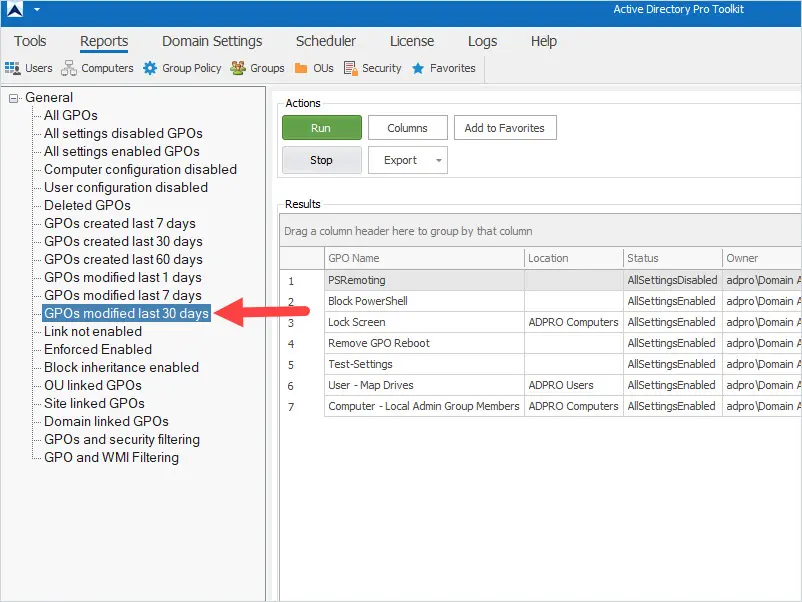Select GPOs created last 30 days
This screenshot has width=802, height=602.
pos(123,241)
